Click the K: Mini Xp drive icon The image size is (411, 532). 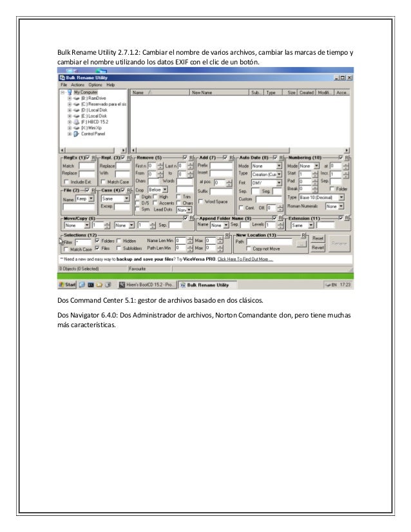(x=77, y=128)
